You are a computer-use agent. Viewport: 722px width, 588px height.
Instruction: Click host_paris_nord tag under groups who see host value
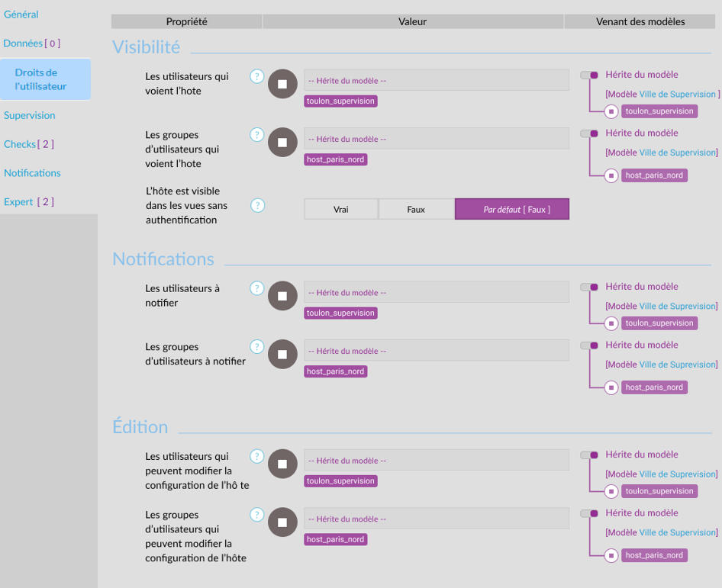[x=335, y=159]
